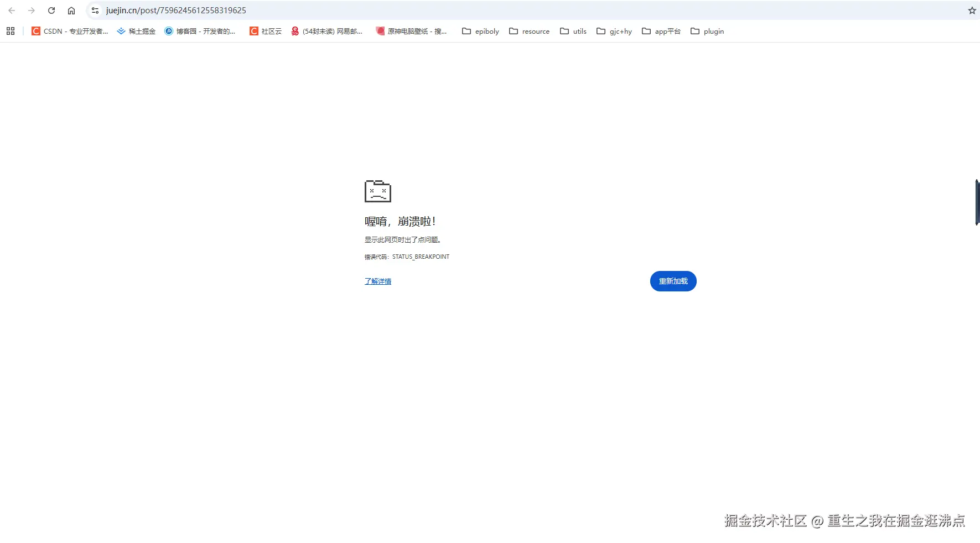Click the back navigation arrow
The image size is (980, 543).
coord(12,10)
